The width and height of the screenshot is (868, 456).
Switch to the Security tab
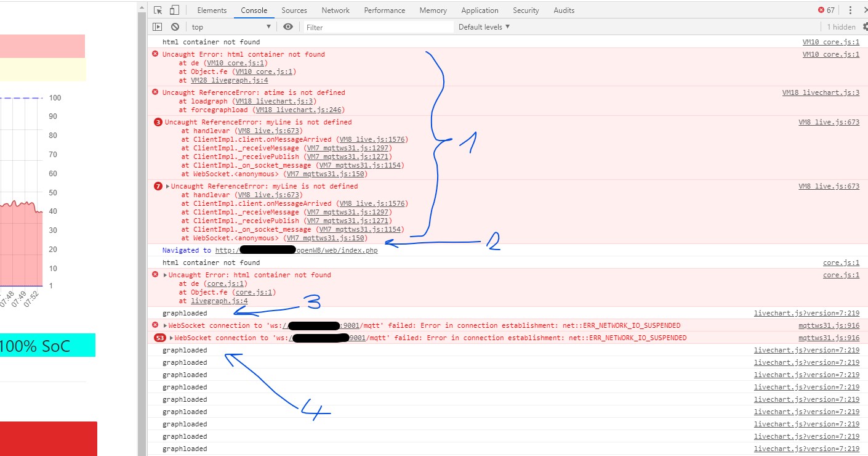coord(526,10)
